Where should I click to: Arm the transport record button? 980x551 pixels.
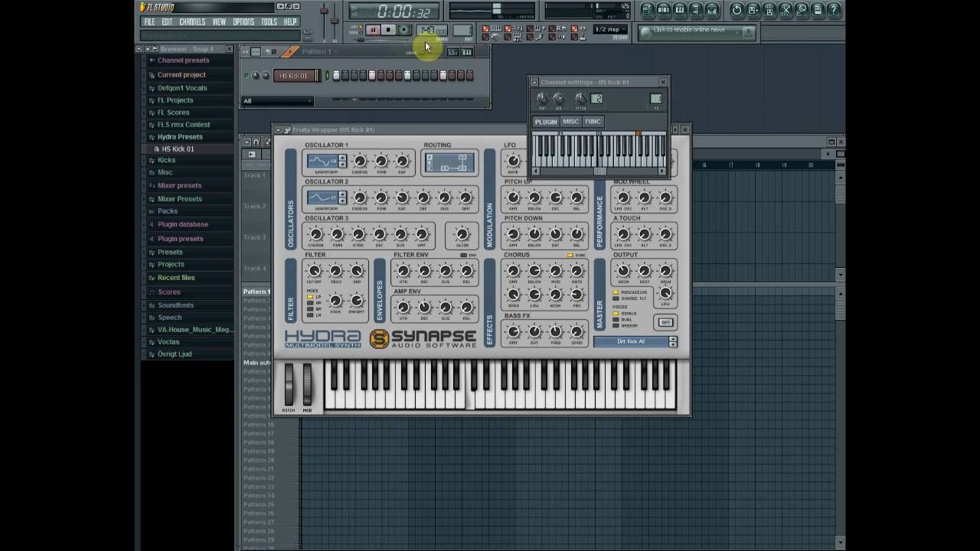(x=403, y=30)
